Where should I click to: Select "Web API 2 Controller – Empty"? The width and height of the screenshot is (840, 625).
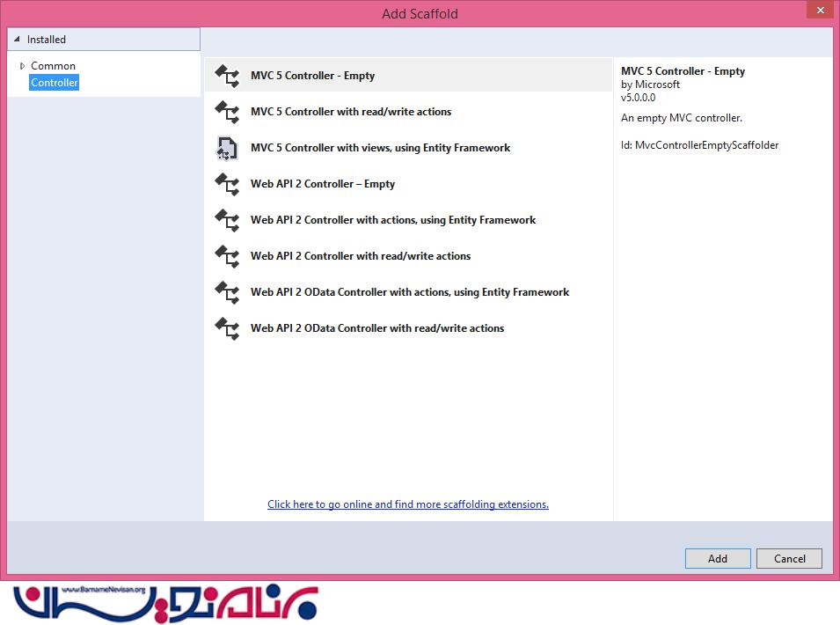[408, 184]
